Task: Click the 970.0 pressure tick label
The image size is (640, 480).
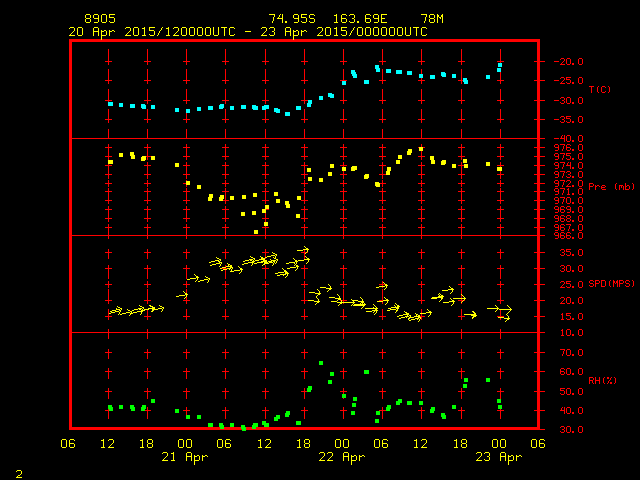Action: pyautogui.click(x=568, y=201)
